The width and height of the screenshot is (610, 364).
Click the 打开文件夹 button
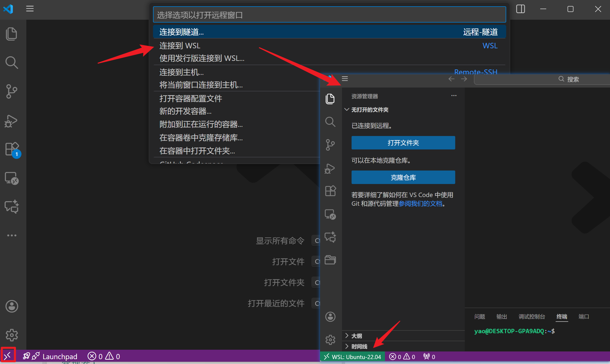tap(403, 143)
